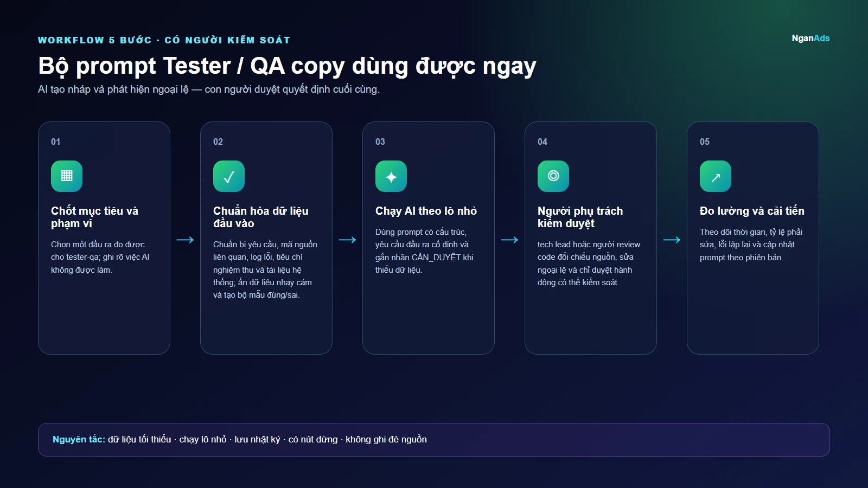The height and width of the screenshot is (488, 868).
Task: Click the heading 'Đo lường và cải tiến'
Action: point(752,211)
